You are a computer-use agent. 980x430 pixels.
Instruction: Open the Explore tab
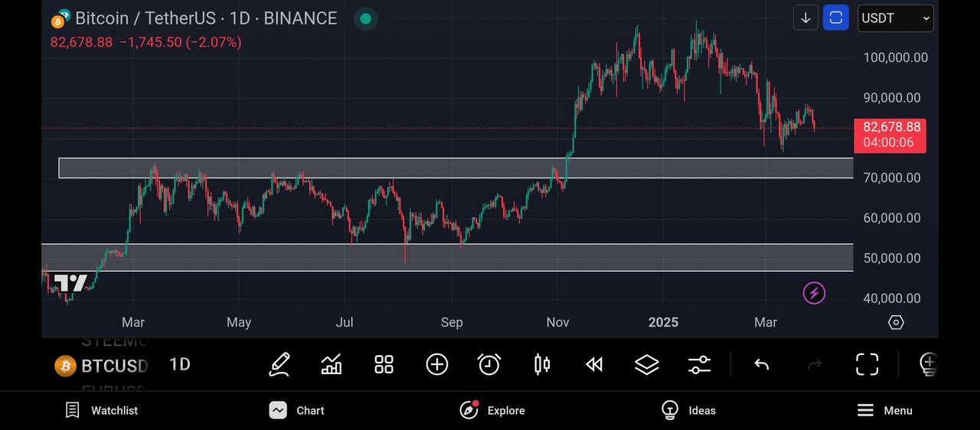492,410
